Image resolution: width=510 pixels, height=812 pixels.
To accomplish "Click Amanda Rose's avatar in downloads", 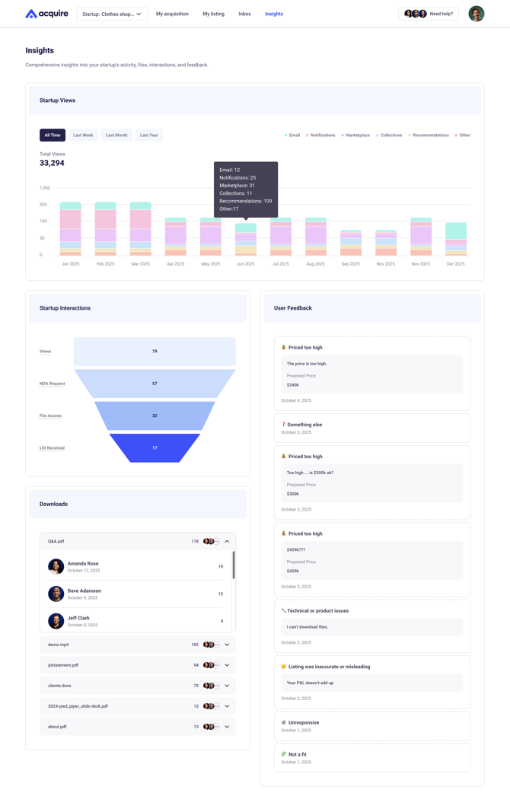I will coord(56,566).
